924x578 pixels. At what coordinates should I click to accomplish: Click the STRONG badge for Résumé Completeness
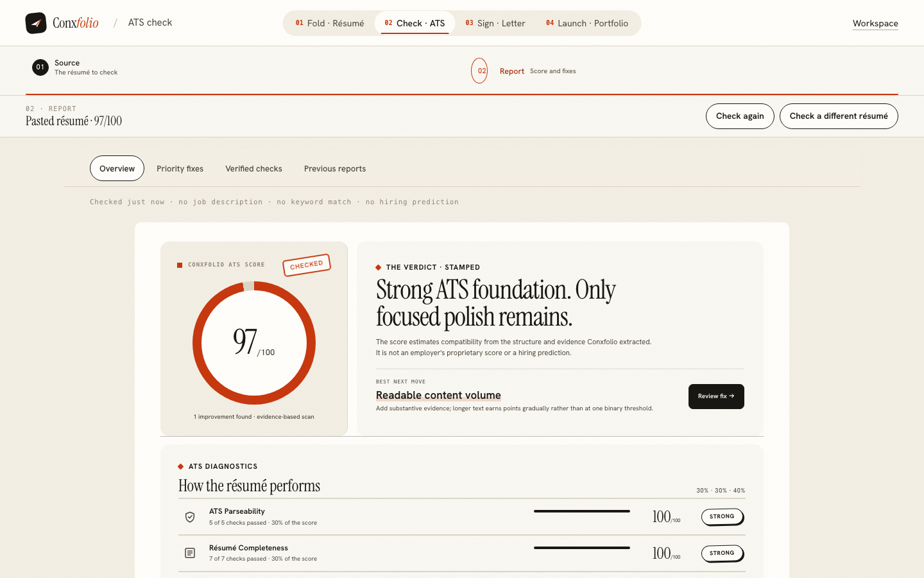point(723,554)
